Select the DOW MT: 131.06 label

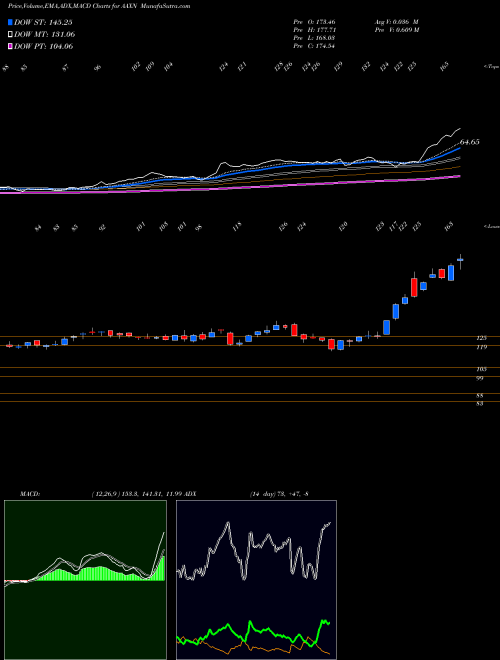[x=45, y=35]
